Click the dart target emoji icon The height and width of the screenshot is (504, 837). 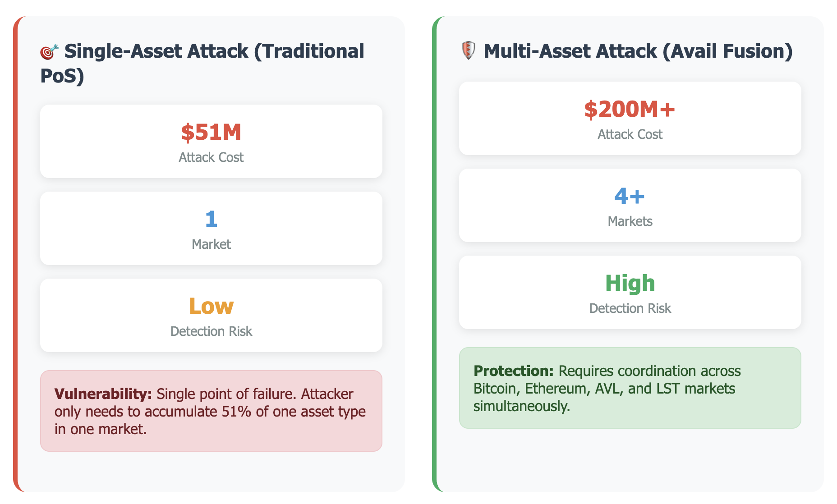[49, 52]
